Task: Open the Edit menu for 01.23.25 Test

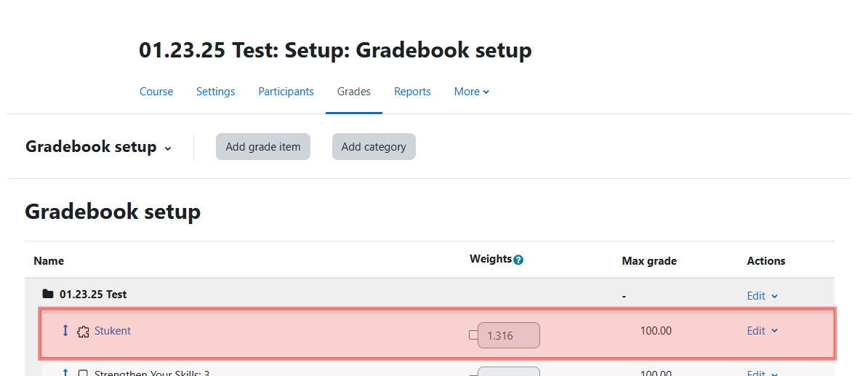Action: pyautogui.click(x=763, y=296)
